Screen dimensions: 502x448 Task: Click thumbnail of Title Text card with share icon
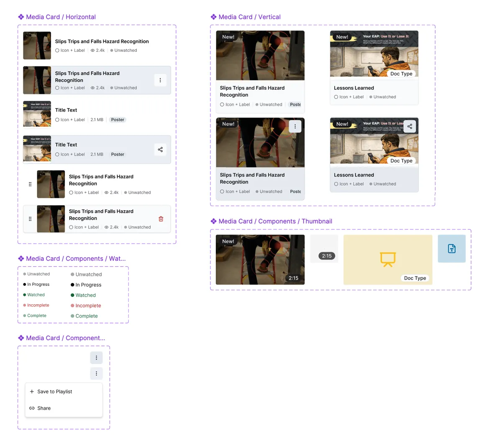tap(37, 150)
